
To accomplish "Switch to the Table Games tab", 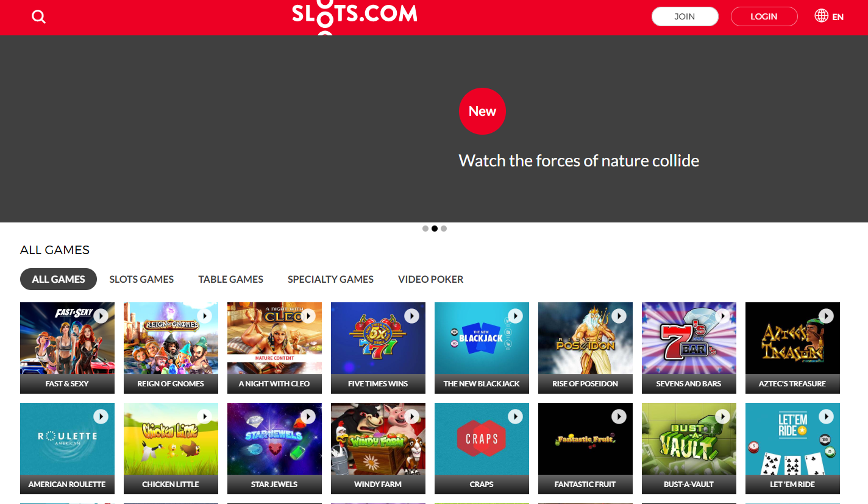I will coord(230,279).
